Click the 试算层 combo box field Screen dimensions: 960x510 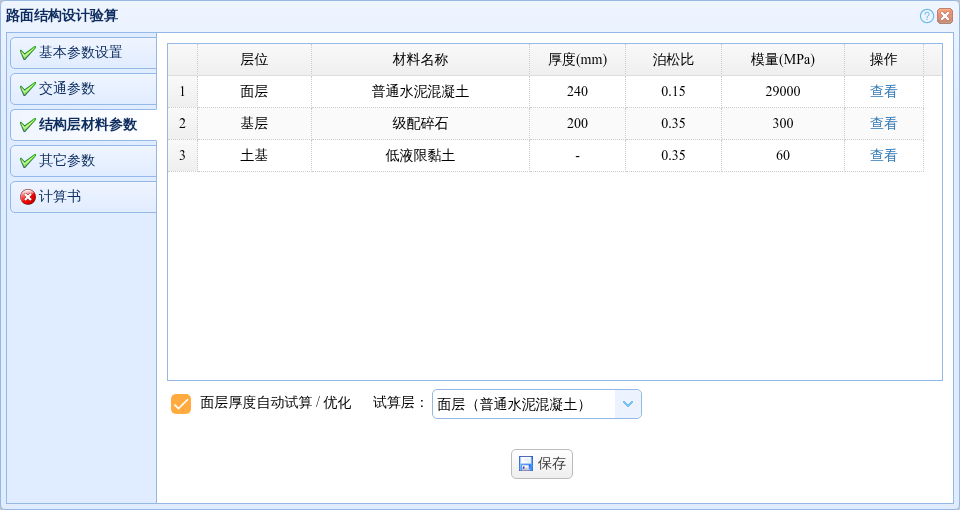pos(536,404)
